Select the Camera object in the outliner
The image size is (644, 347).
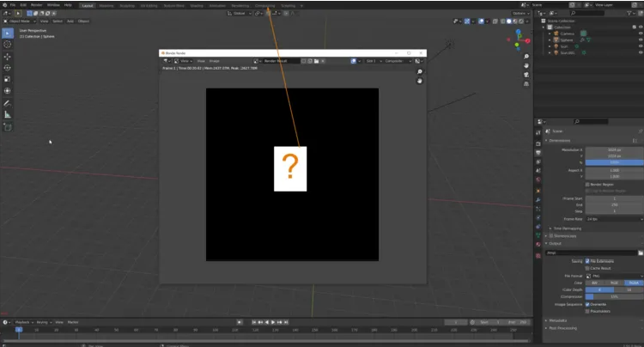(568, 33)
